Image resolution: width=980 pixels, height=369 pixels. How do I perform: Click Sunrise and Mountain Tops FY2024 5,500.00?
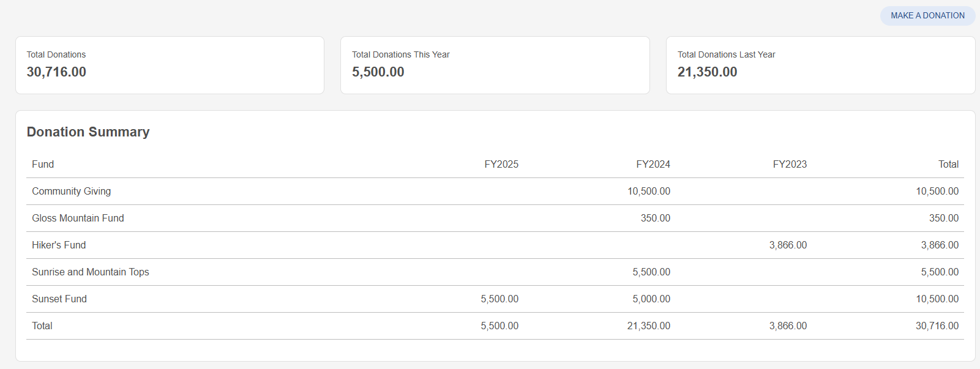pos(651,272)
